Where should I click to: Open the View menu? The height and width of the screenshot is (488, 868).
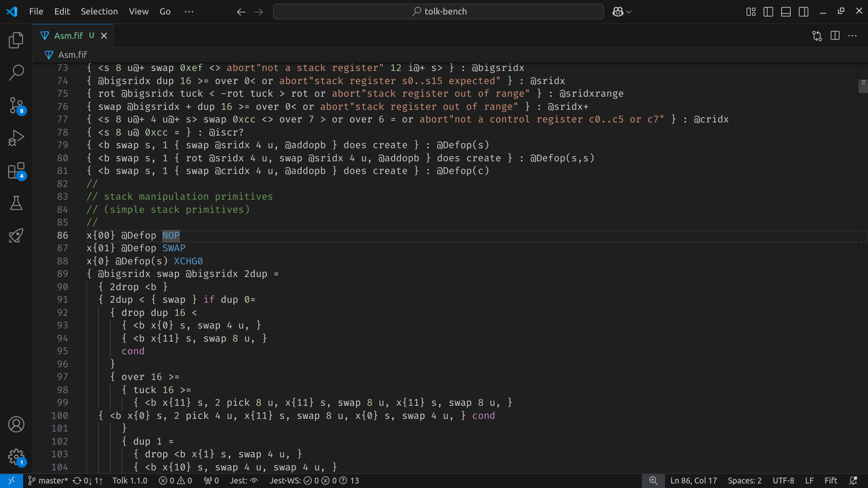pos(138,12)
